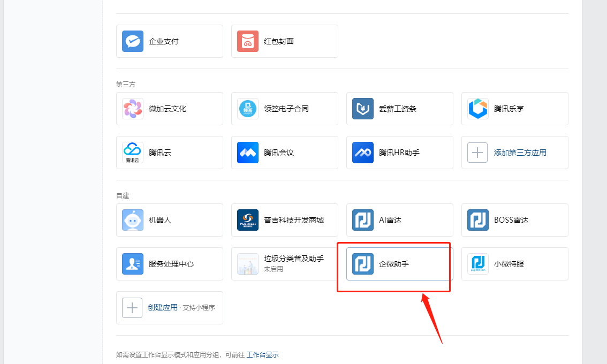This screenshot has height=364, width=607.
Task: Click the 第三方 section heading
Action: pyautogui.click(x=125, y=85)
